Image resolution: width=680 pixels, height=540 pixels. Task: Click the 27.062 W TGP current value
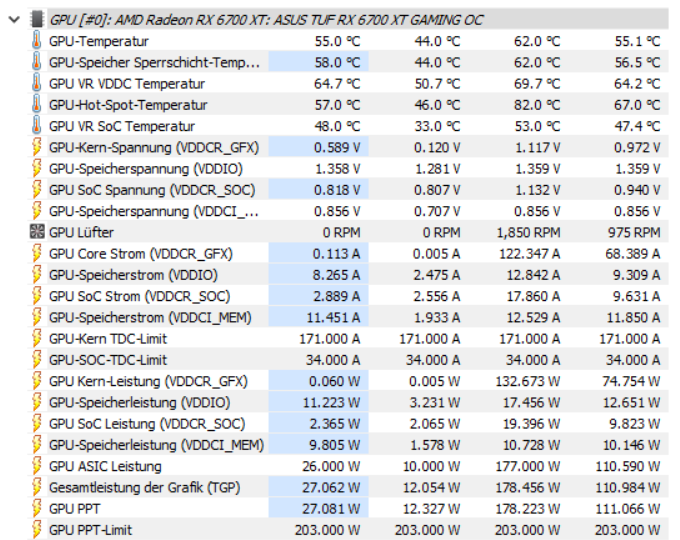point(331,488)
